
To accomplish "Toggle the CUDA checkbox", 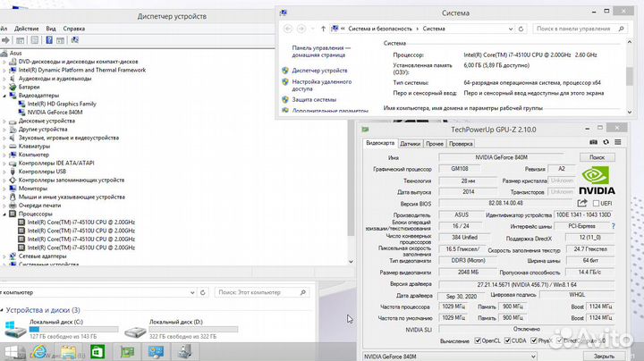I will [x=508, y=340].
